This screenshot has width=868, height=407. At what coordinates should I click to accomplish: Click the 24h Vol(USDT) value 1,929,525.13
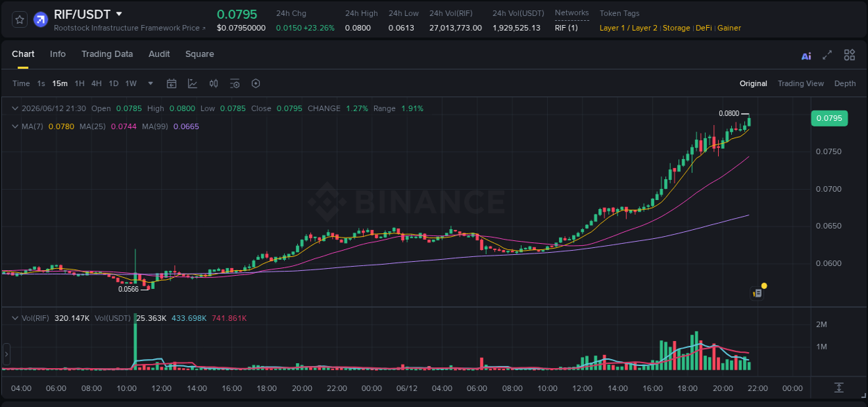point(516,28)
